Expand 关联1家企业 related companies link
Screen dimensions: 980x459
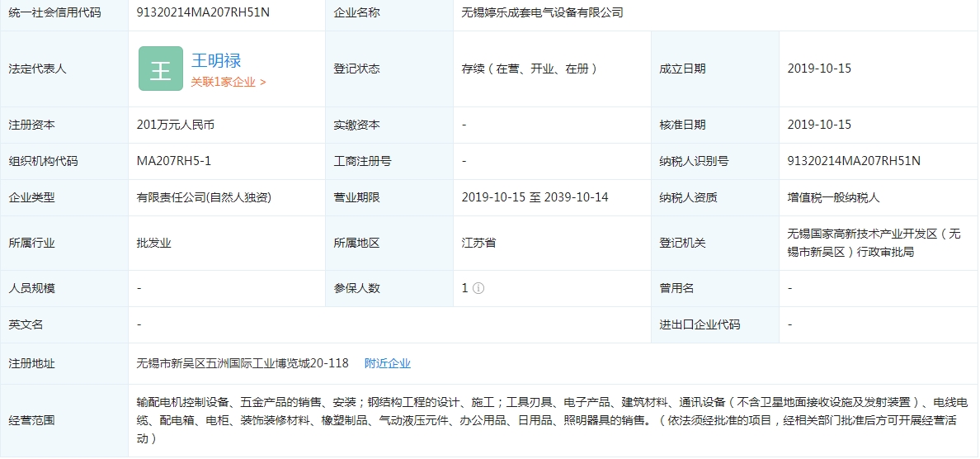point(229,82)
